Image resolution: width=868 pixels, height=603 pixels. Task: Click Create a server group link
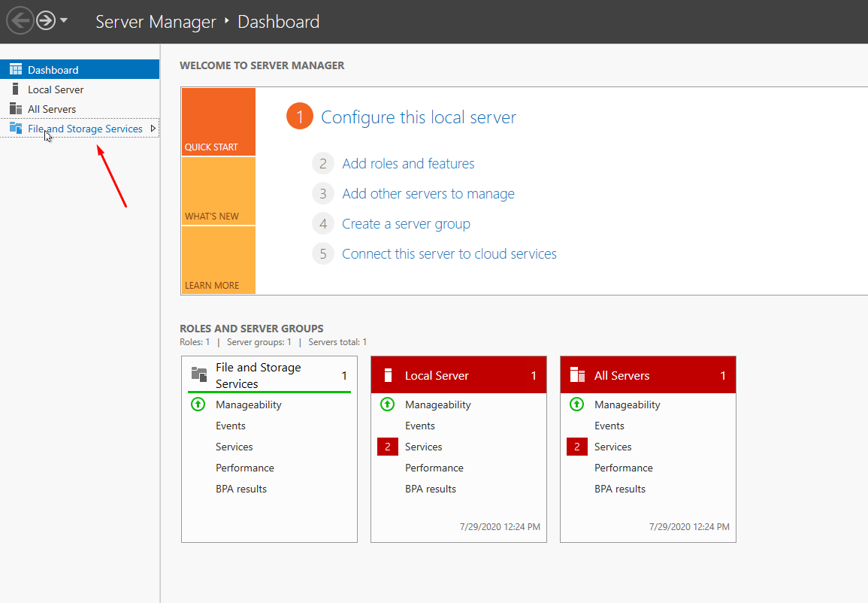pyautogui.click(x=406, y=224)
